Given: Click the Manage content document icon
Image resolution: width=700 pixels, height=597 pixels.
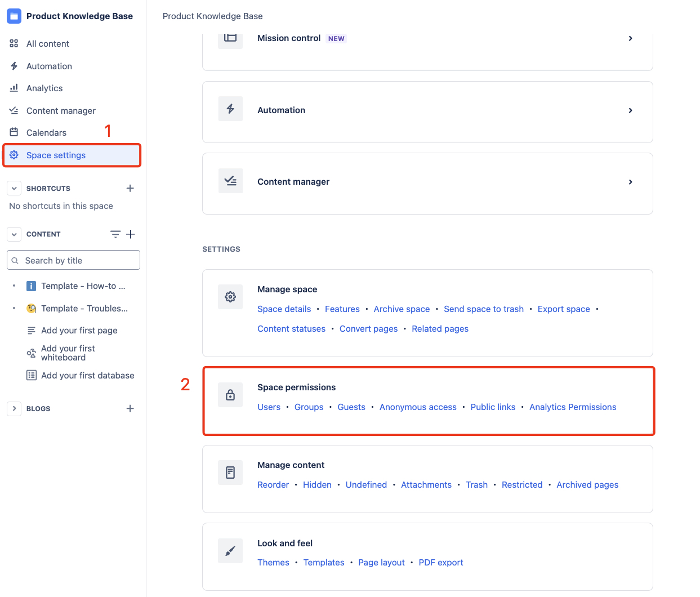Looking at the screenshot, I should tap(230, 473).
